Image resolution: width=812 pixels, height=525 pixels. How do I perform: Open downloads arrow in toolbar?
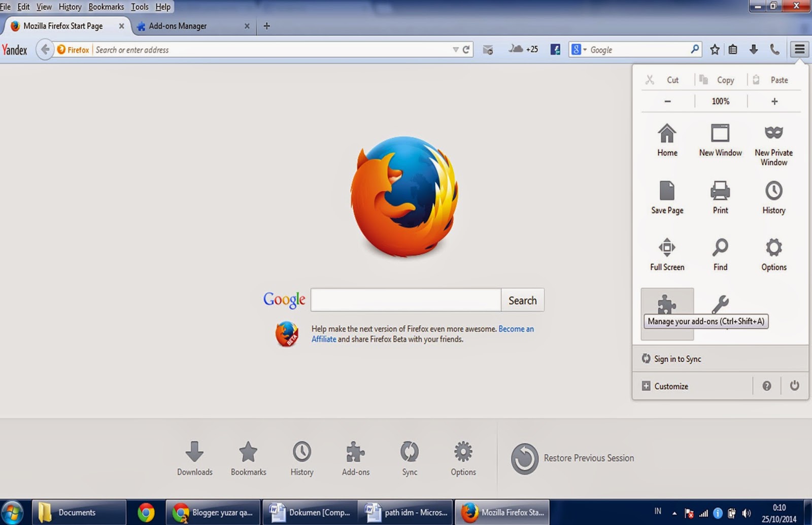pyautogui.click(x=754, y=49)
